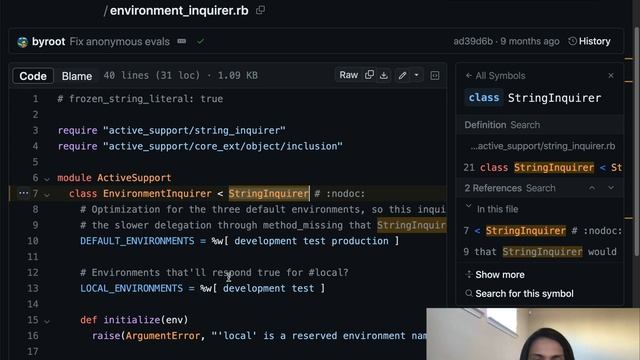Click highlighted StringInquirer on line 7
Image resolution: width=640 pixels, height=360 pixels.
pyautogui.click(x=269, y=193)
